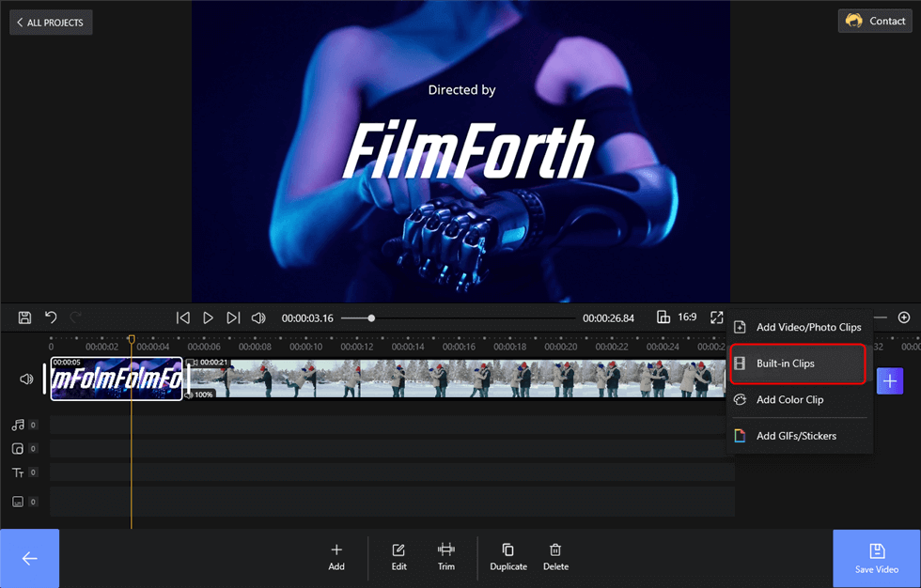
Task: Click the playback progress slider handle
Action: [x=371, y=318]
